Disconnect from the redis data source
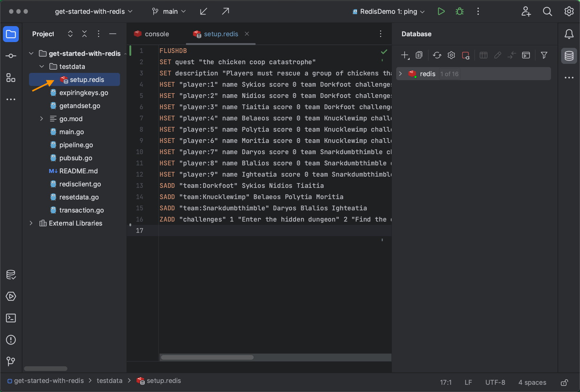Image resolution: width=580 pixels, height=392 pixels. (466, 55)
